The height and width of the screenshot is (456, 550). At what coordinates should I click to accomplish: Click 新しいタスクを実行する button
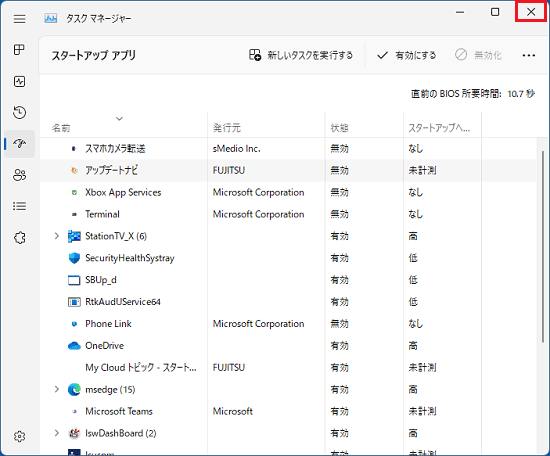point(301,55)
